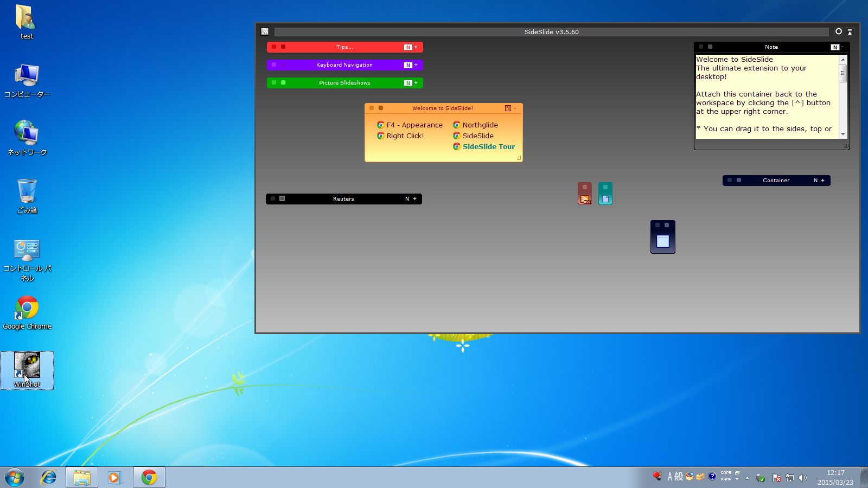
Task: Select the ごみ箱 recycle bin icon
Action: pos(27,196)
